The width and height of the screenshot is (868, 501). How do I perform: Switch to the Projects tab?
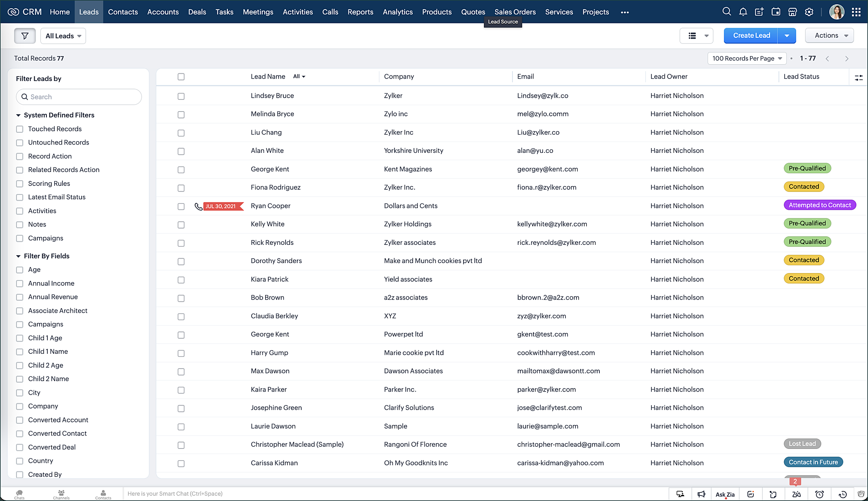(595, 12)
